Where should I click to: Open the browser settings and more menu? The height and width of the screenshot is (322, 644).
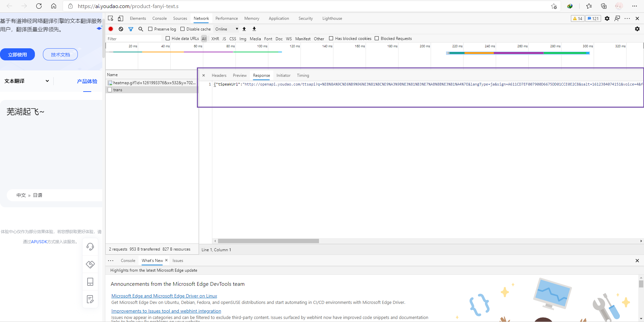[x=634, y=6]
